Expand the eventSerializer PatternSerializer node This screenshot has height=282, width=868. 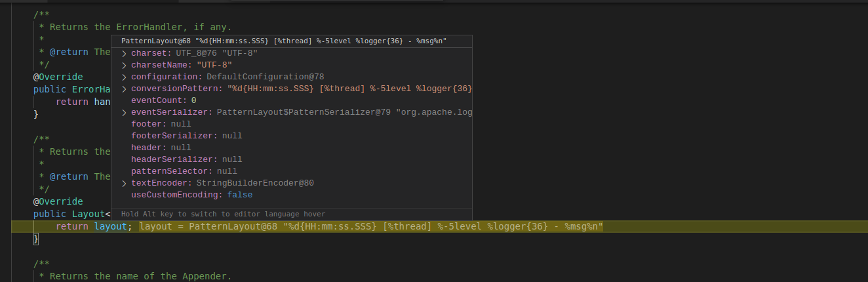[x=124, y=112]
